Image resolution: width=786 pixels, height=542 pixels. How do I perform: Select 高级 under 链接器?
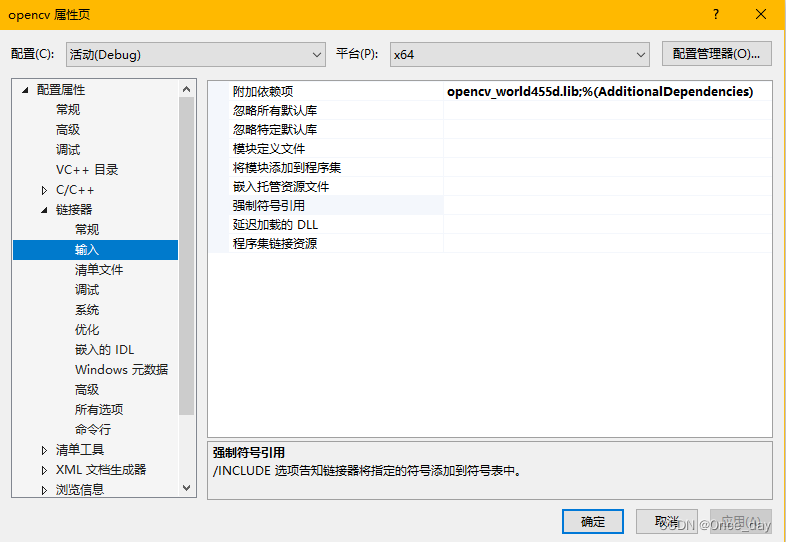[x=87, y=390]
